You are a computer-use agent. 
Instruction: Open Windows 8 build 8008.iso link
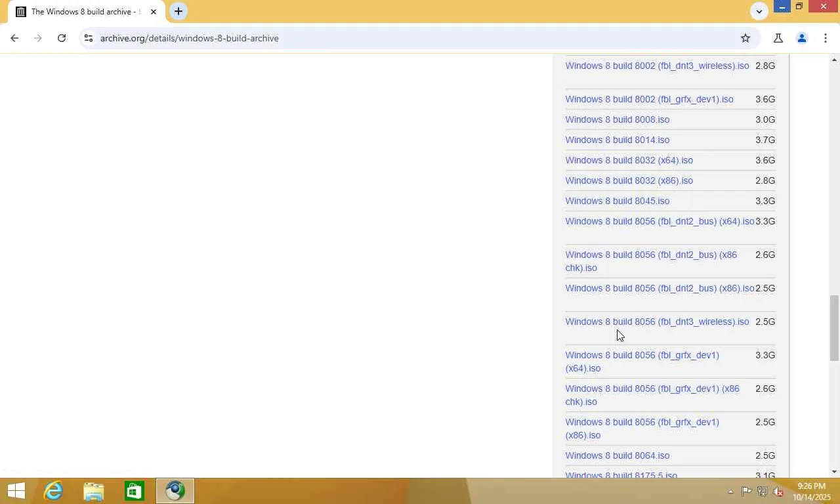coord(618,119)
